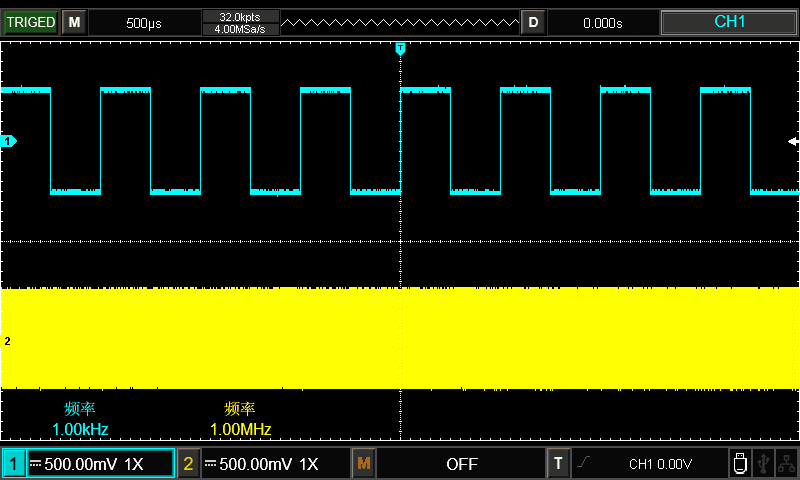Select the 0.000s horizontal delay value

coord(602,22)
